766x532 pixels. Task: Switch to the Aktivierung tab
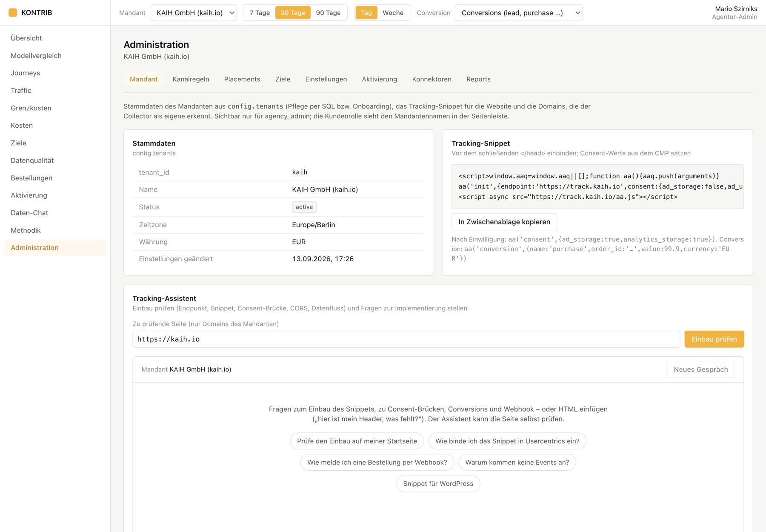point(380,79)
